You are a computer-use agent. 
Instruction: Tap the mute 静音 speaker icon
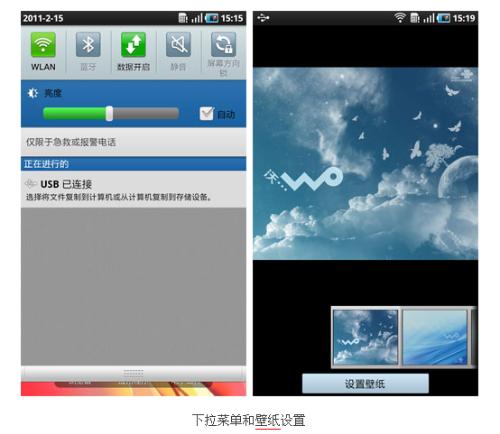(x=178, y=45)
